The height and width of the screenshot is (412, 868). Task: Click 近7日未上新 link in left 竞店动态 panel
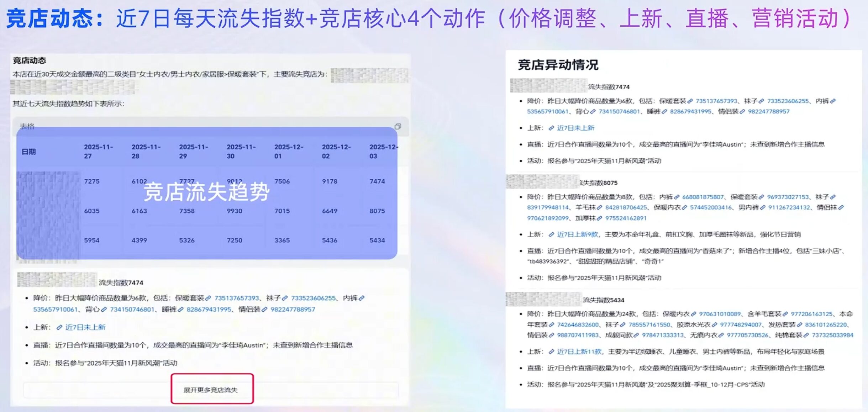coord(85,327)
